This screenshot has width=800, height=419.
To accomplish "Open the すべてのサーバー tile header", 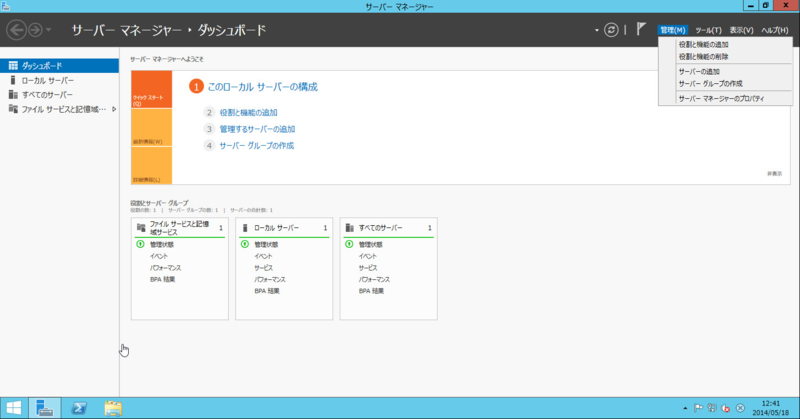I will (x=388, y=228).
